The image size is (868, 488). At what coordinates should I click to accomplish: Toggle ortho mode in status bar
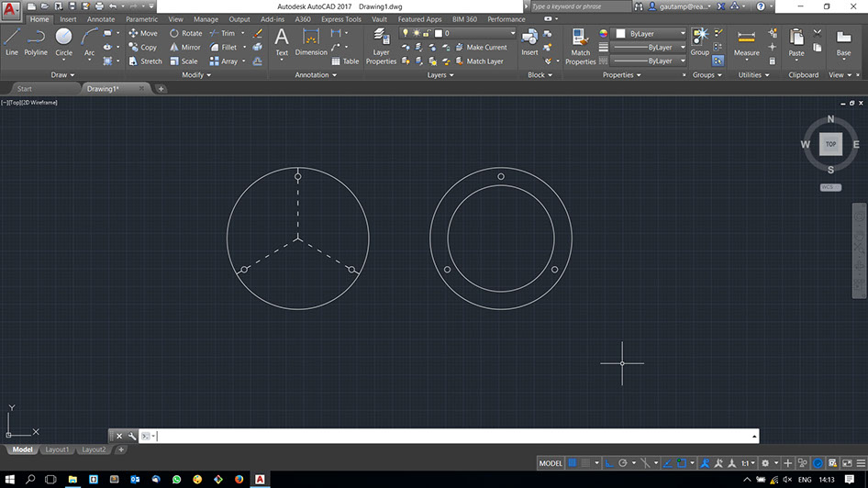click(x=609, y=463)
